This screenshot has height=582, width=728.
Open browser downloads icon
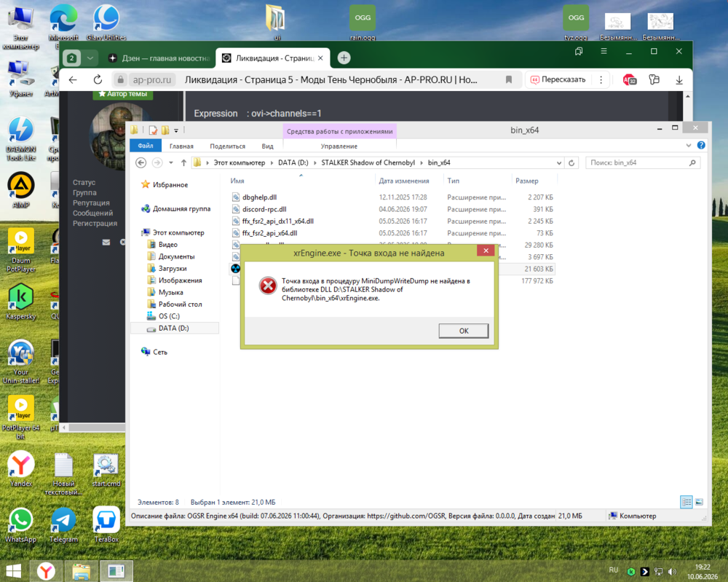(x=678, y=80)
